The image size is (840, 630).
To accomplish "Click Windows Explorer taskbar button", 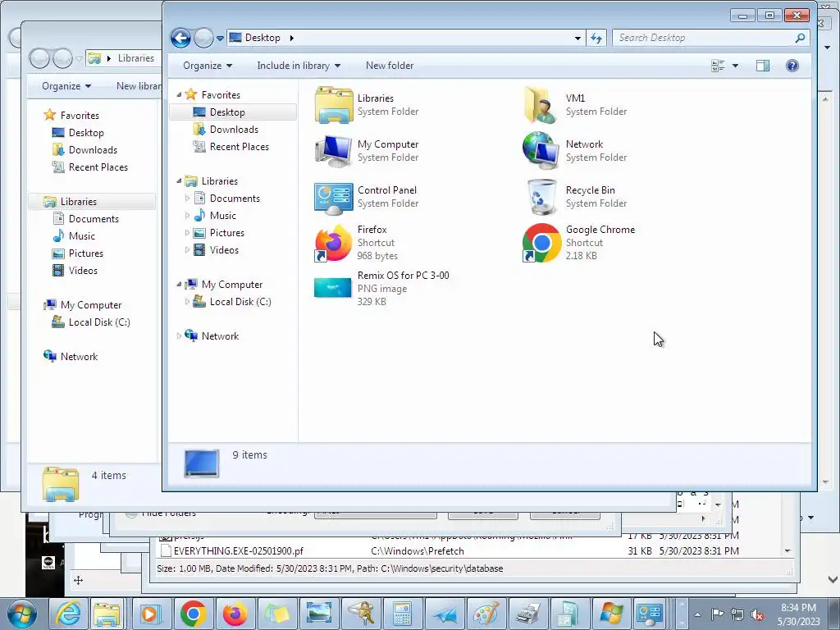I will [107, 614].
